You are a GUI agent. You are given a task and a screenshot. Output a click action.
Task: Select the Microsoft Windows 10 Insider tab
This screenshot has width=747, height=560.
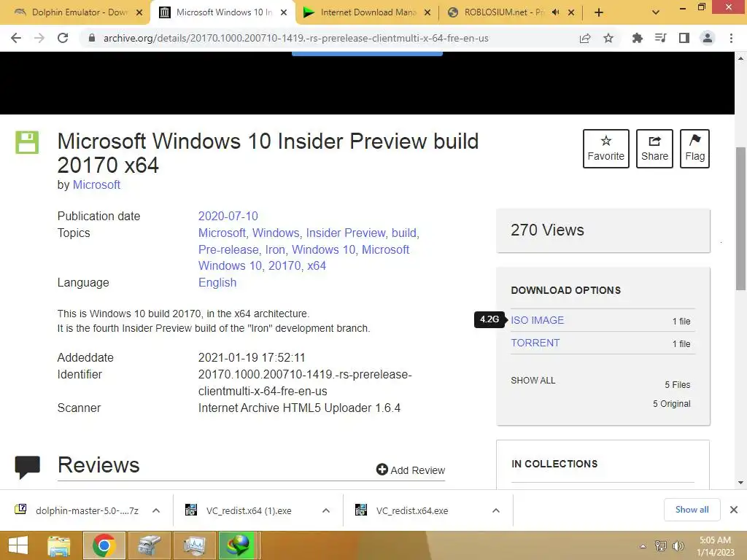point(223,12)
